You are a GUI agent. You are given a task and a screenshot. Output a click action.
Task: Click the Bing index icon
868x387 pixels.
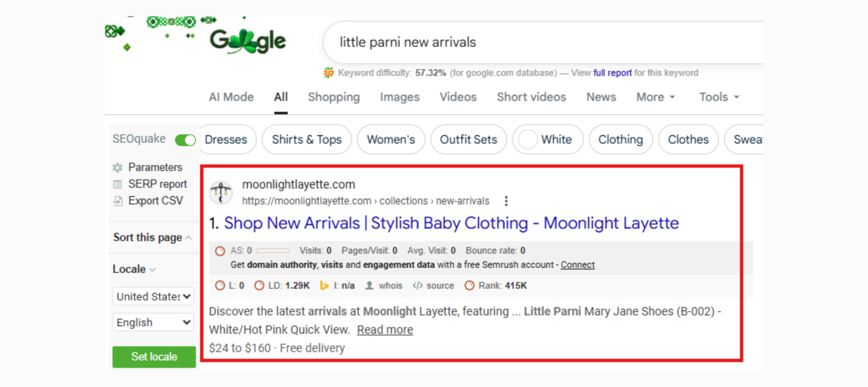pos(324,286)
